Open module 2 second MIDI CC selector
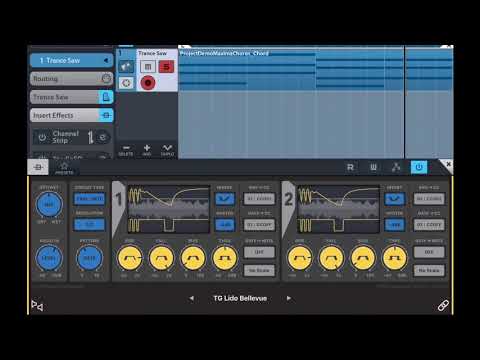480x360 pixels. coord(429,225)
